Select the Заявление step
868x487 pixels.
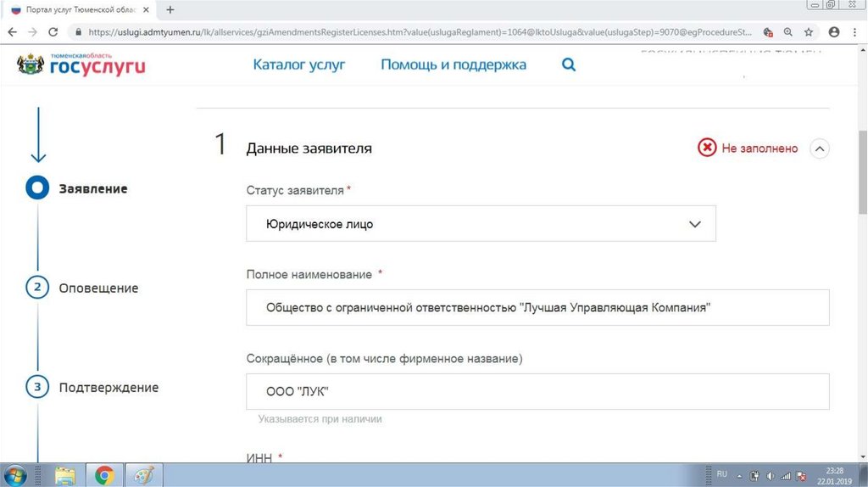(x=76, y=188)
